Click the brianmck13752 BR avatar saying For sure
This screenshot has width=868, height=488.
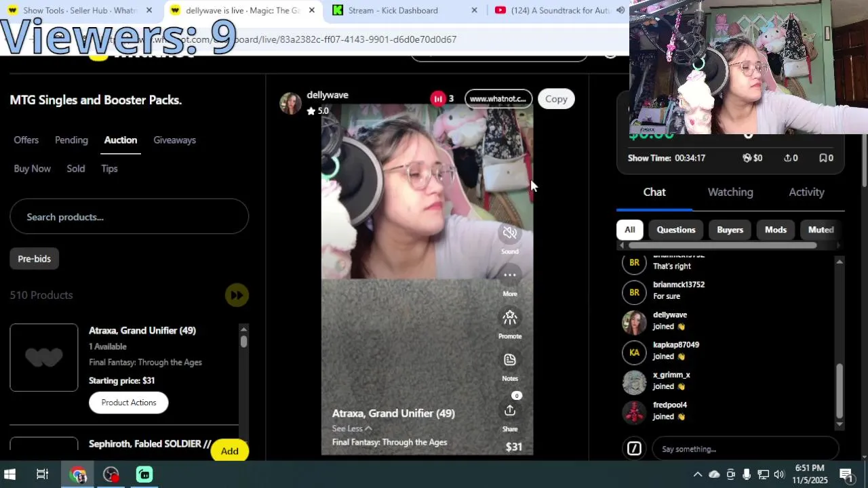[634, 292]
